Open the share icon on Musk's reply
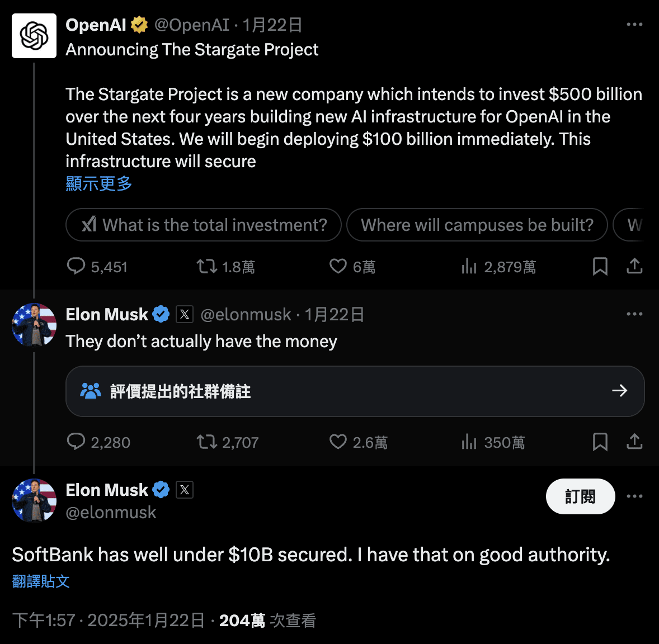The width and height of the screenshot is (659, 644). coord(634,442)
